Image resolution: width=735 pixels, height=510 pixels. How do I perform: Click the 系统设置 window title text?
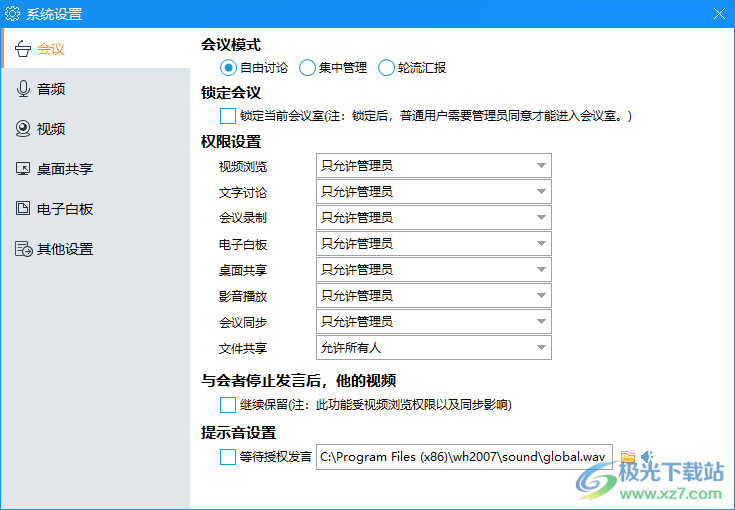(x=54, y=14)
